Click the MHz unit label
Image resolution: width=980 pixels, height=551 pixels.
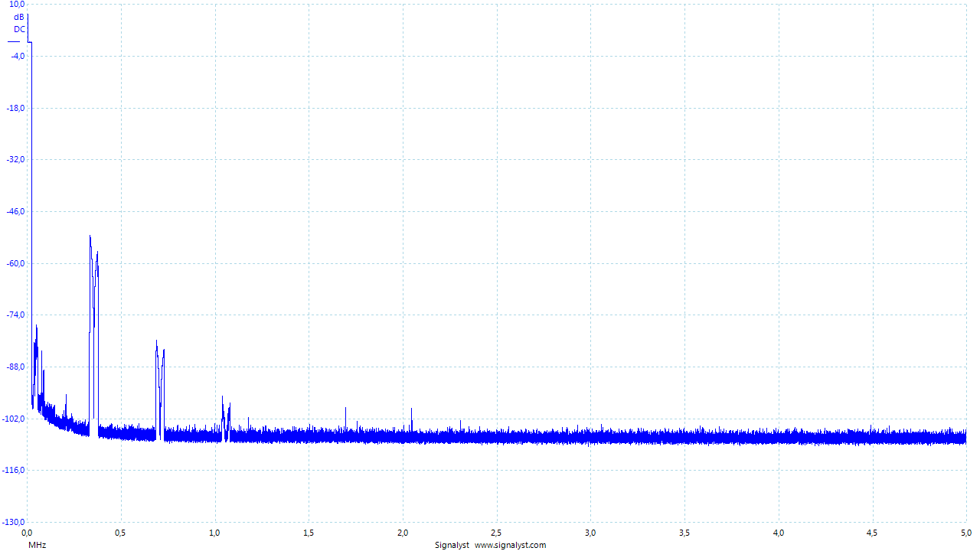[37, 545]
